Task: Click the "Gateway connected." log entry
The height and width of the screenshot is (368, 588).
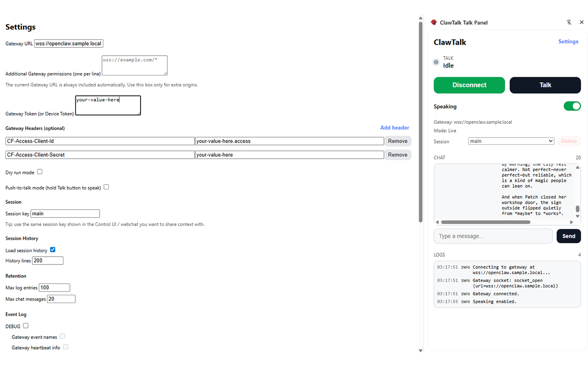Action: pos(496,293)
